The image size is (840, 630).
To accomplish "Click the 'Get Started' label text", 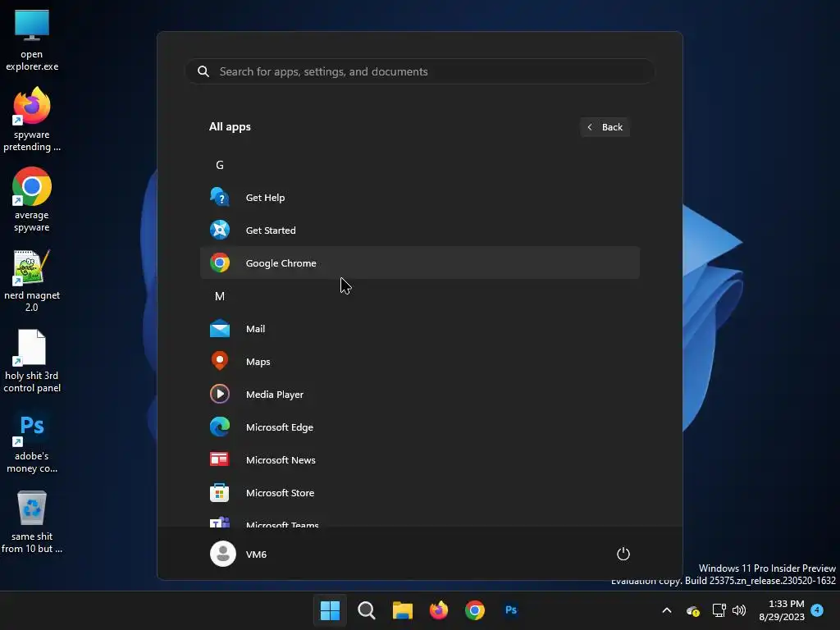I will click(271, 230).
